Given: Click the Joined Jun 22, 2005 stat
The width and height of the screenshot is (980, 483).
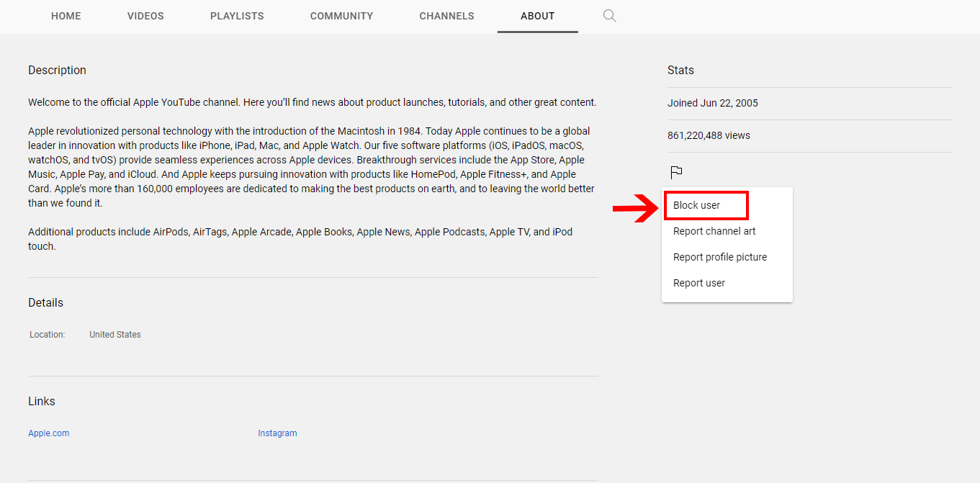Looking at the screenshot, I should [713, 103].
